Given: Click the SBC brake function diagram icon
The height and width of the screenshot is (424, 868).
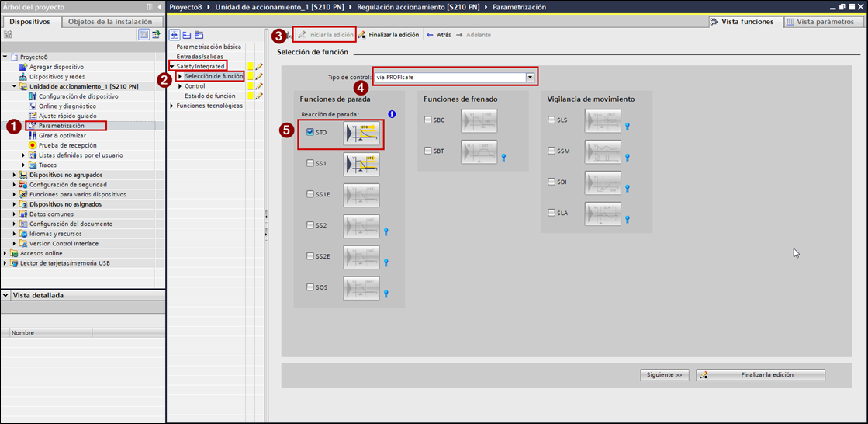Looking at the screenshot, I should pos(479,121).
